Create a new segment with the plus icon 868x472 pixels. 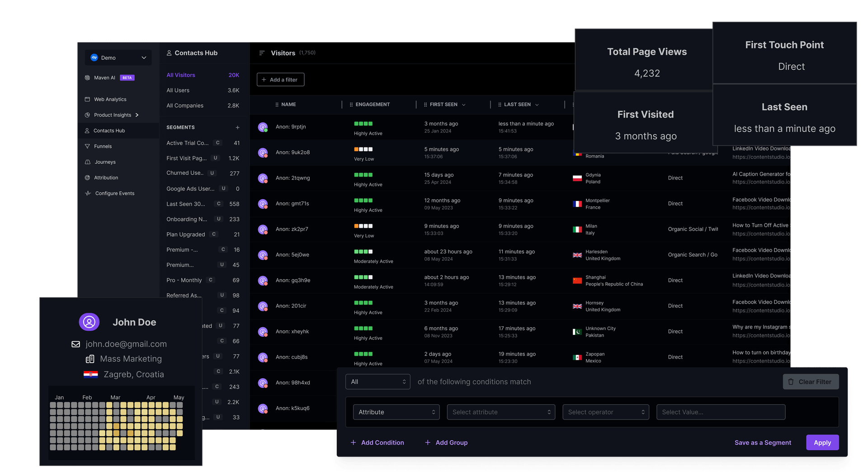238,127
